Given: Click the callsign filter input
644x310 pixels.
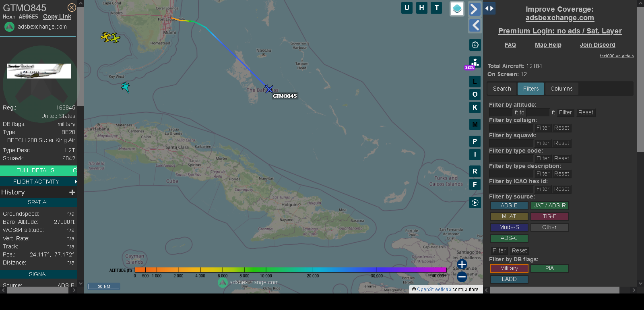Looking at the screenshot, I should click(x=511, y=128).
